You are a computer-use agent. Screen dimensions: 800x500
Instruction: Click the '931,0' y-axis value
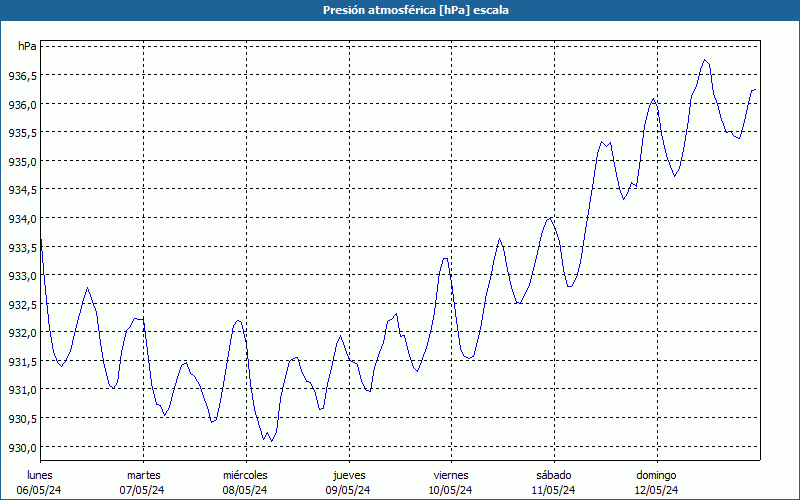pyautogui.click(x=22, y=390)
